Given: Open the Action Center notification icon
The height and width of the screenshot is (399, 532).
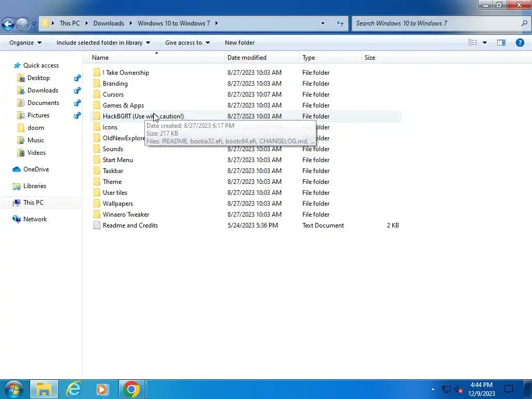Looking at the screenshot, I should pos(509,389).
